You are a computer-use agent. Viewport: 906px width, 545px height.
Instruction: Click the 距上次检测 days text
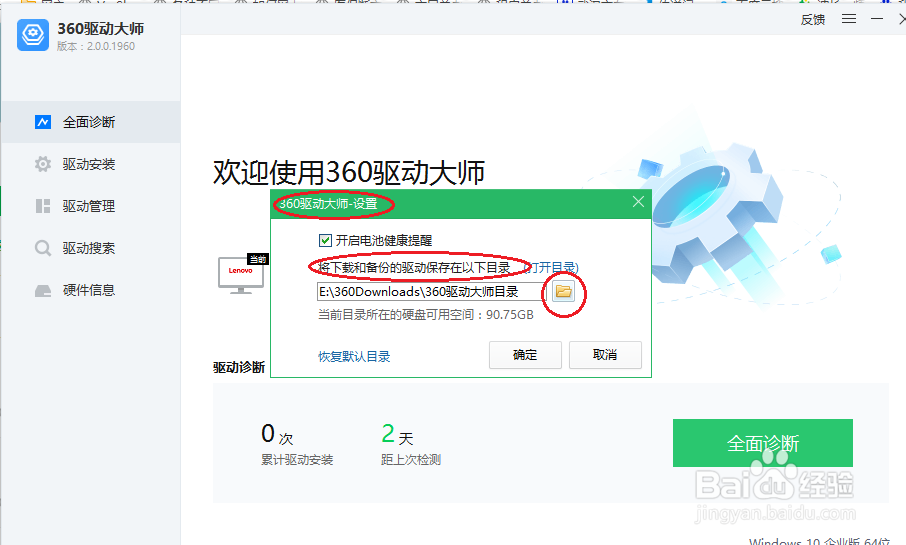pyautogui.click(x=411, y=459)
